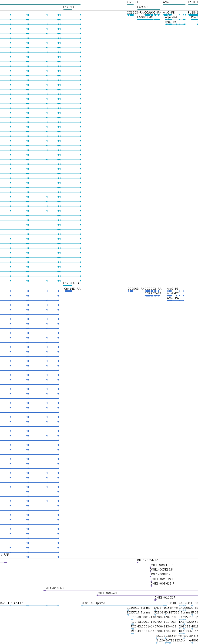Select the CG9902-PB protein label
This screenshot has height=644, width=198.
click(153, 293)
